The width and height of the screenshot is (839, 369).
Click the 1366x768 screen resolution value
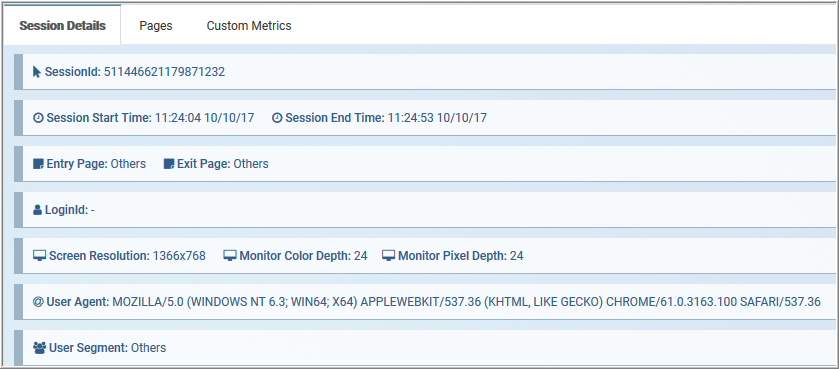coord(179,256)
